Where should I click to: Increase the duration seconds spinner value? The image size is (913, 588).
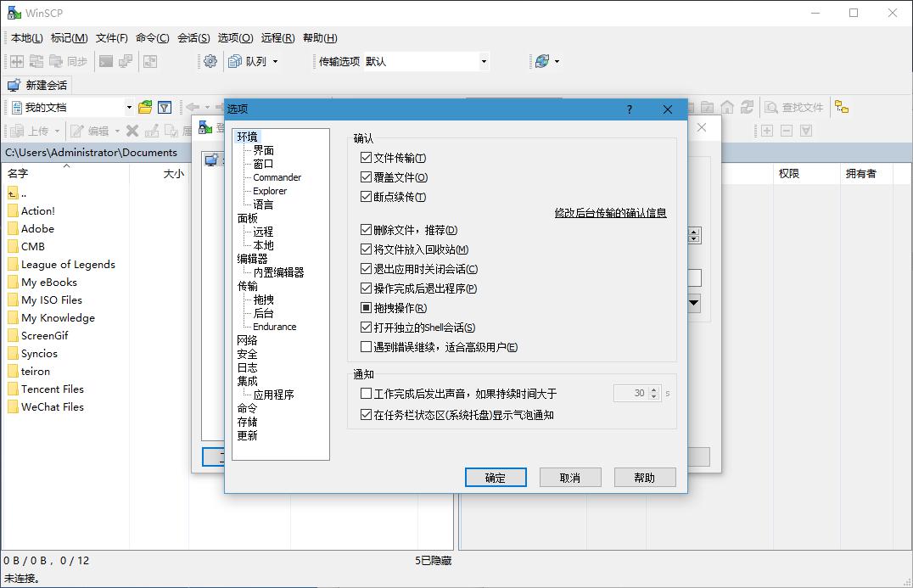click(653, 390)
